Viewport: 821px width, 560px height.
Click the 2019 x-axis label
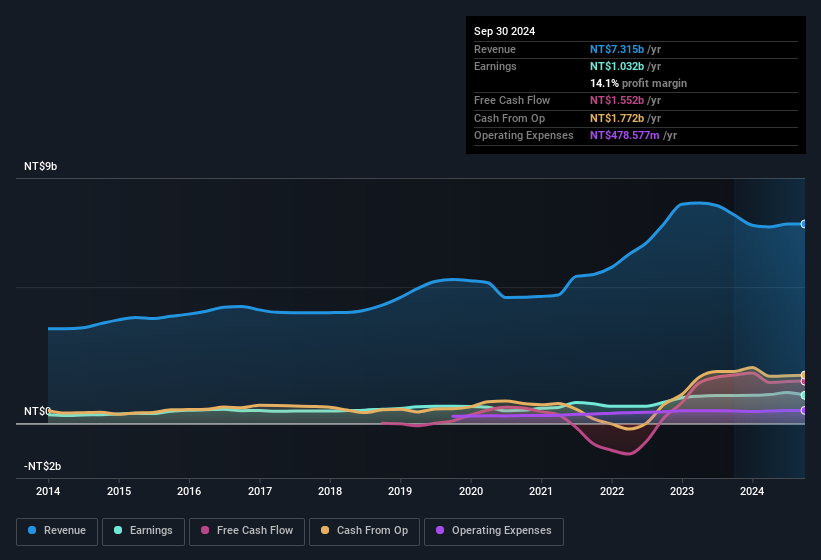tap(400, 491)
